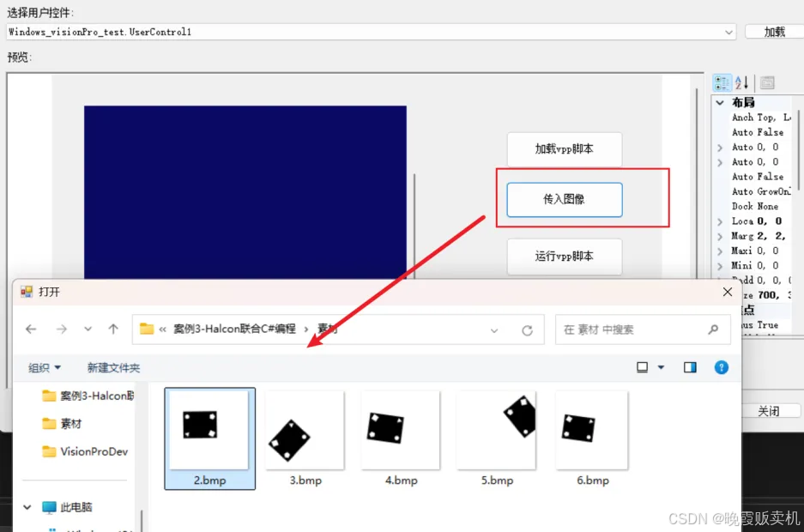The image size is (804, 532).
Task: Click inside the 素材 search box
Action: (x=635, y=329)
